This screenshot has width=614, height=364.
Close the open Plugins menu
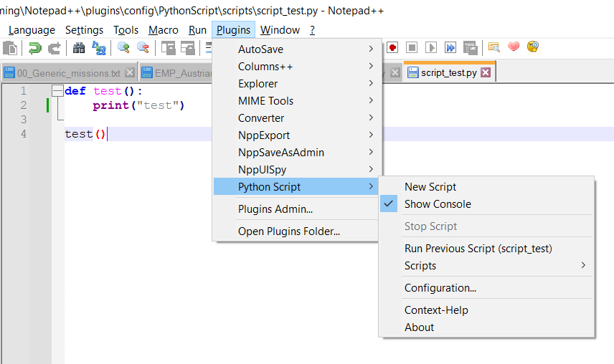[x=233, y=30]
